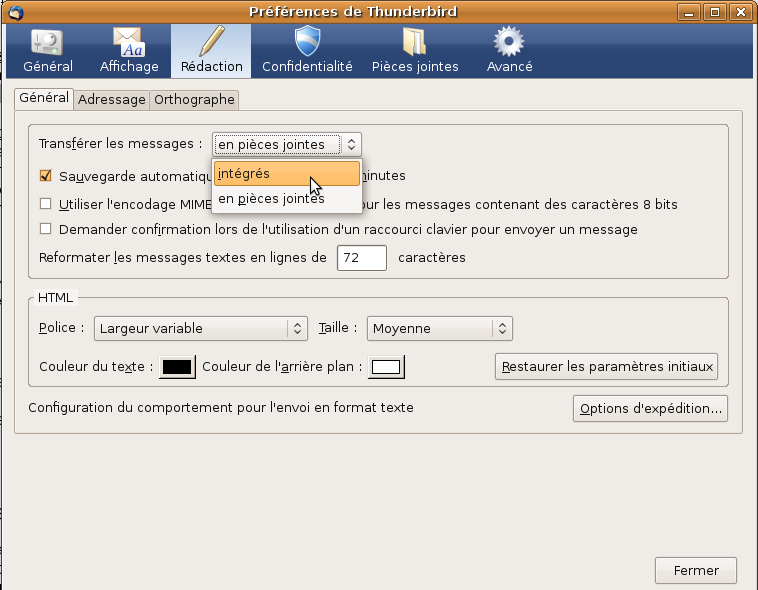
Task: Focus the 72 caractères line-length field
Action: 362,258
